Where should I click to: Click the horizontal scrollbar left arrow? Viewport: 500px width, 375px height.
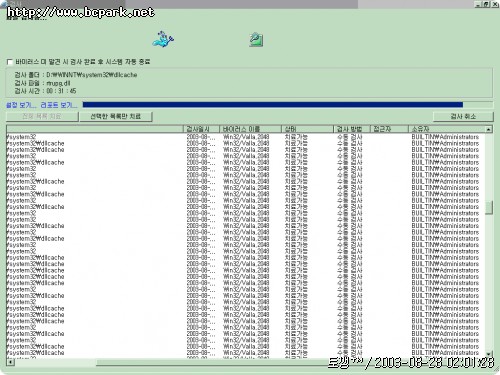click(x=10, y=362)
